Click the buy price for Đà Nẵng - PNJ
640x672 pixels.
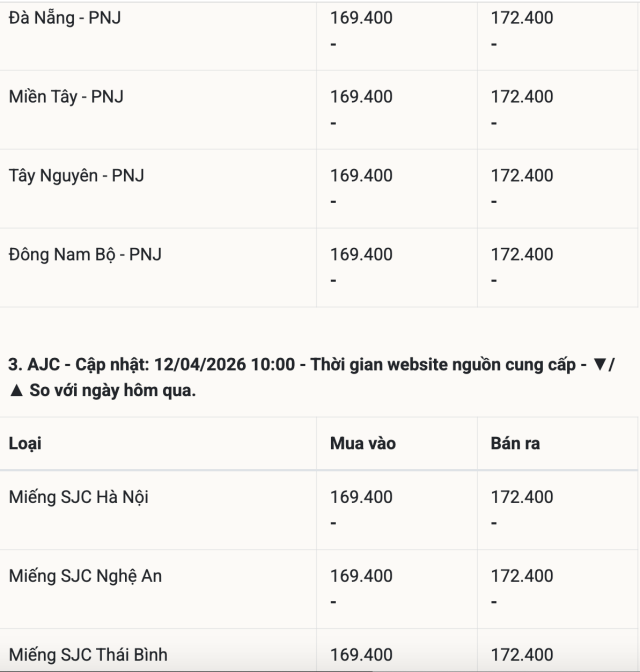[x=361, y=18]
